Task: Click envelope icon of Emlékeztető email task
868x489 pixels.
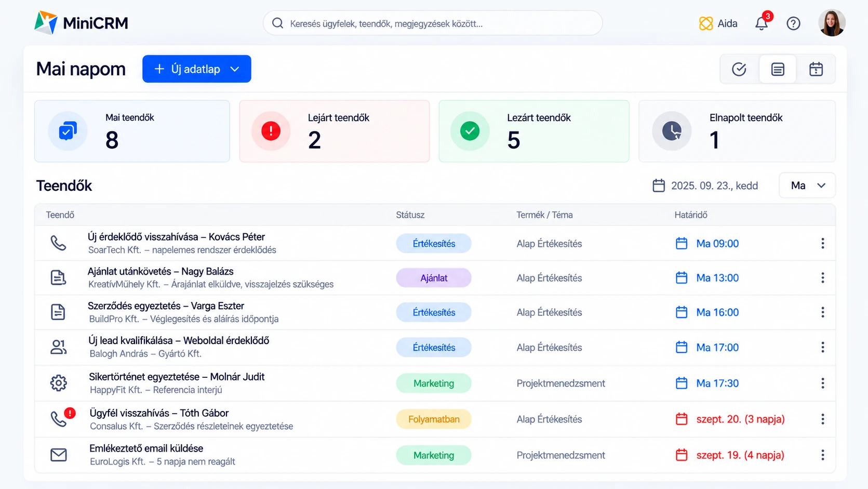Action: [x=58, y=455]
